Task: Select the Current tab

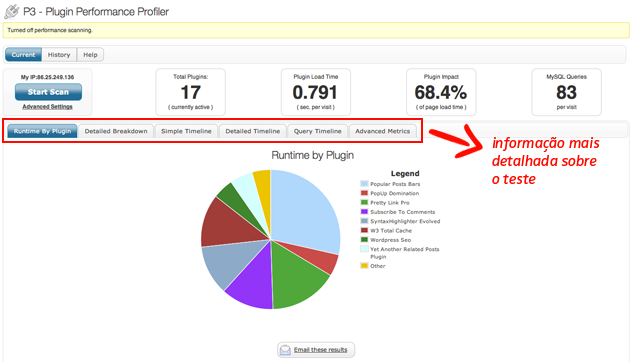Action: click(23, 55)
